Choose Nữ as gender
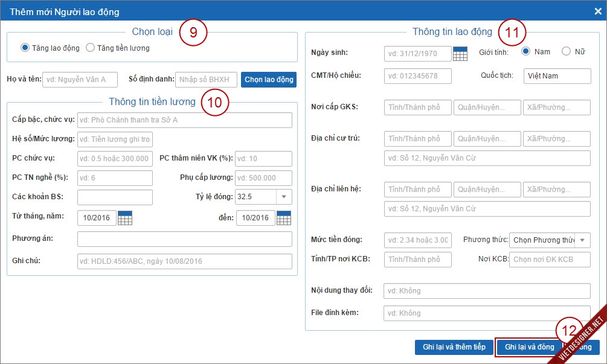The image size is (607, 364). pyautogui.click(x=566, y=52)
